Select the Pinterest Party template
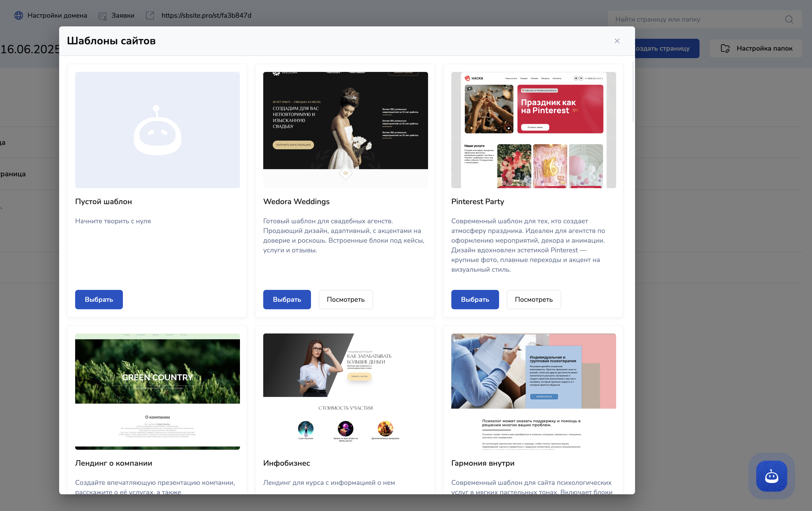 click(475, 300)
